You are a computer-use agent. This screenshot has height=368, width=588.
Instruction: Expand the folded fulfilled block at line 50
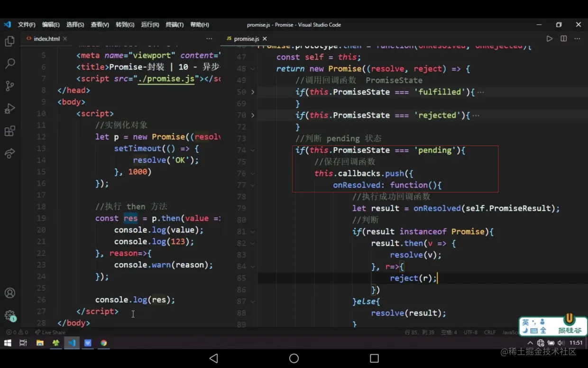(252, 92)
